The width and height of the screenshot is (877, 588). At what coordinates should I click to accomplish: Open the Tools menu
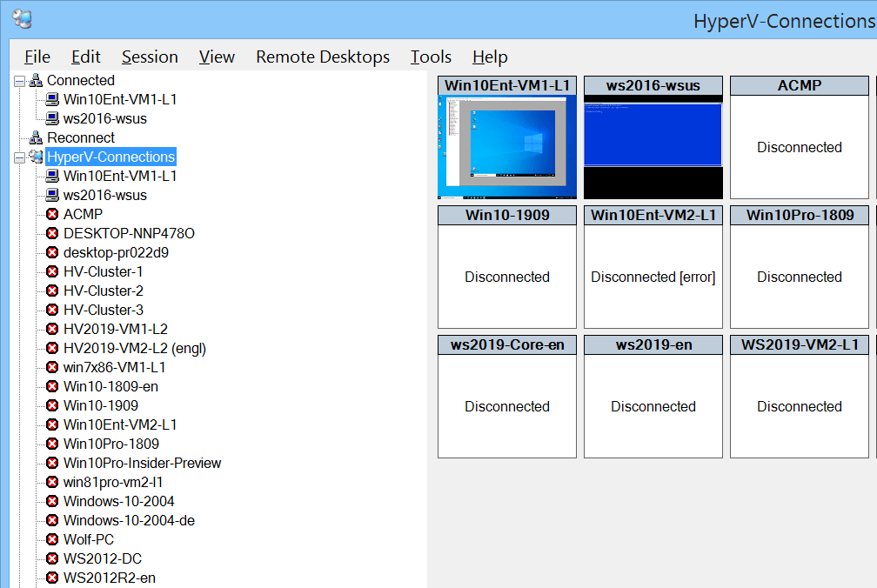pos(431,57)
